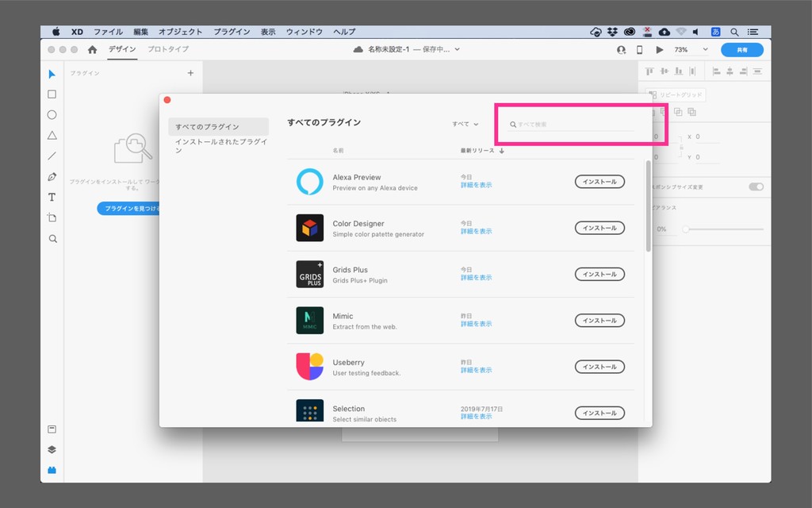
Task: Click the Useberry plugin icon
Action: [310, 367]
